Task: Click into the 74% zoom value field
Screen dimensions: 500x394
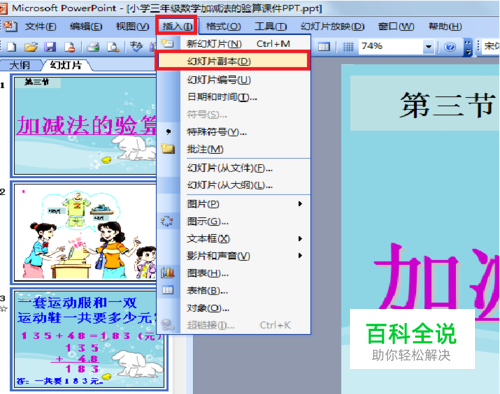Action: pyautogui.click(x=391, y=46)
